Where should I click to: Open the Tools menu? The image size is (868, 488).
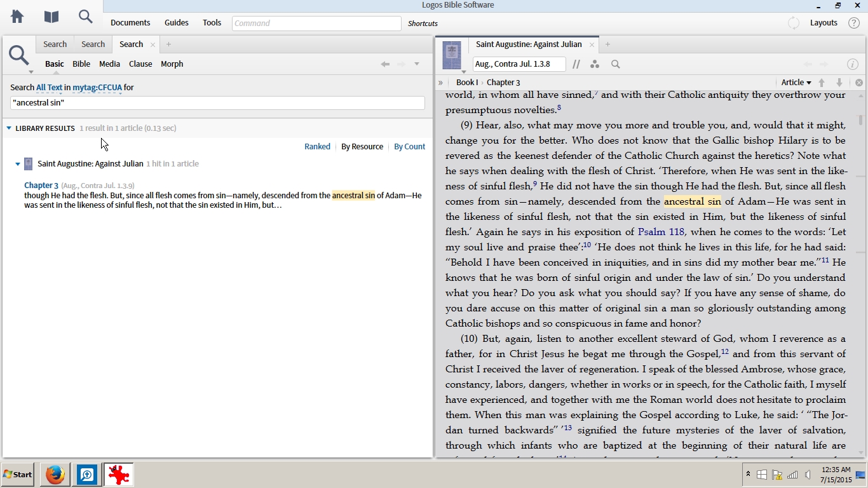pos(212,23)
